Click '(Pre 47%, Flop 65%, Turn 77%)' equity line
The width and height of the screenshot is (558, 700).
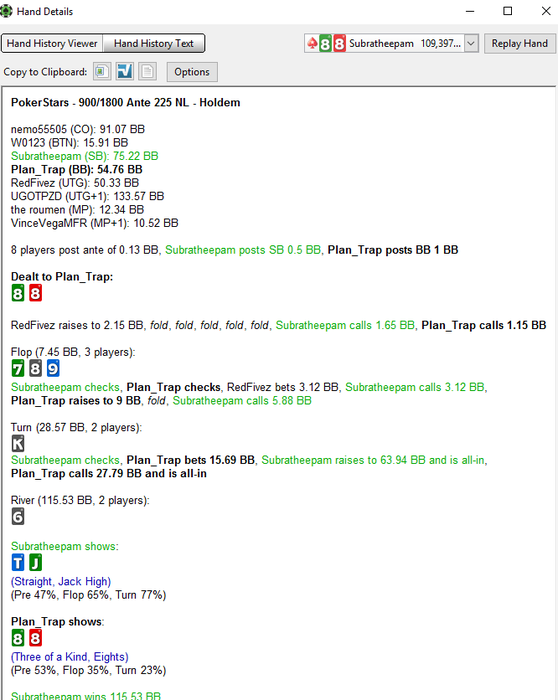pyautogui.click(x=88, y=595)
